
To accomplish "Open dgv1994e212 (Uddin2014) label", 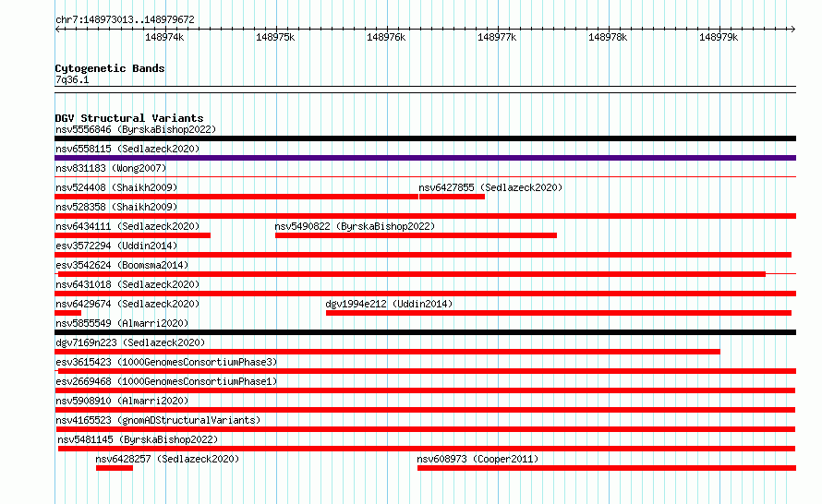I will point(389,304).
